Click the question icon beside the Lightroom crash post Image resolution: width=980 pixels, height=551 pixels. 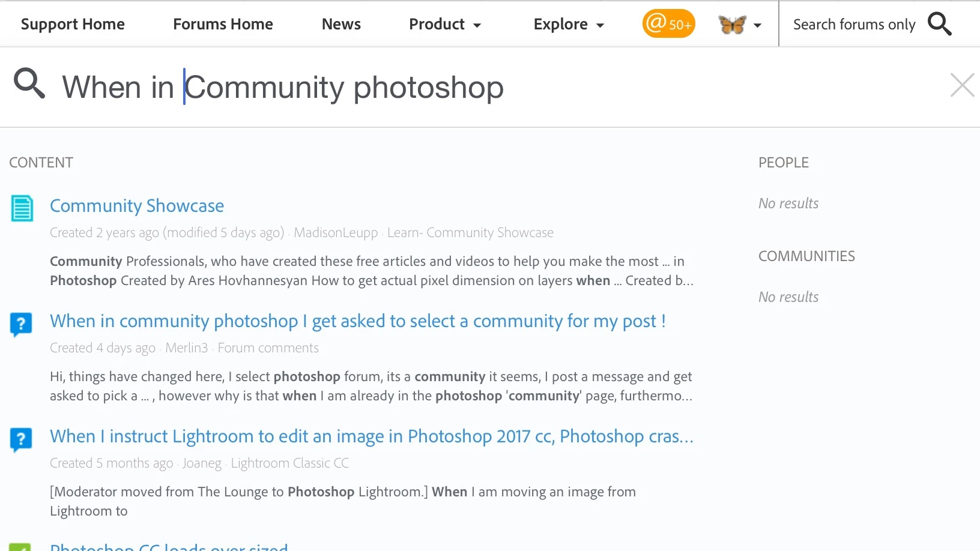21,439
